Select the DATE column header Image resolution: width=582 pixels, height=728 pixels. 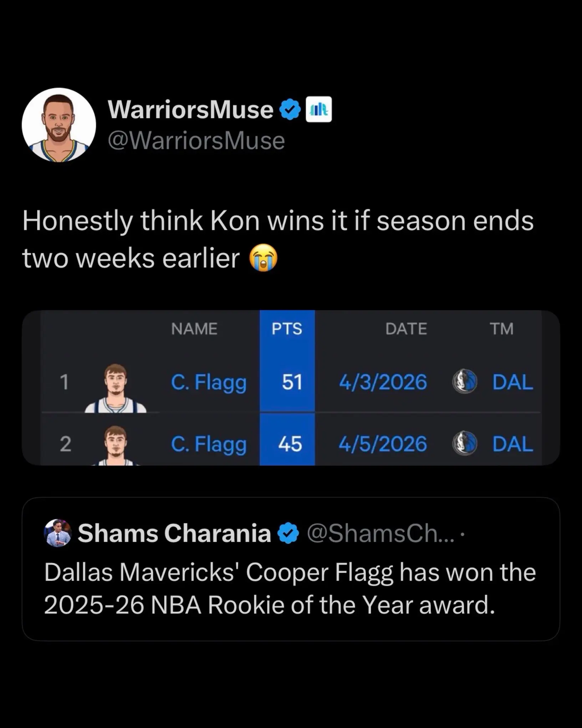[406, 329]
